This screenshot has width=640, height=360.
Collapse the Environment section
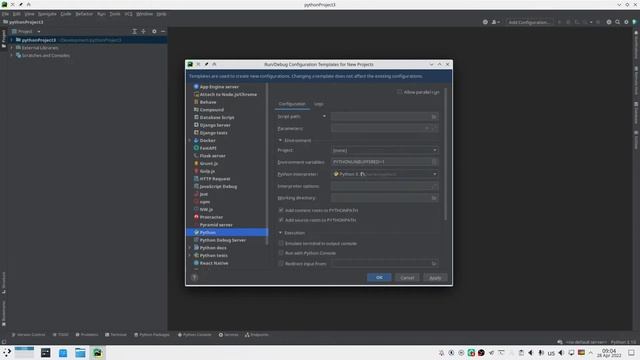[280, 140]
